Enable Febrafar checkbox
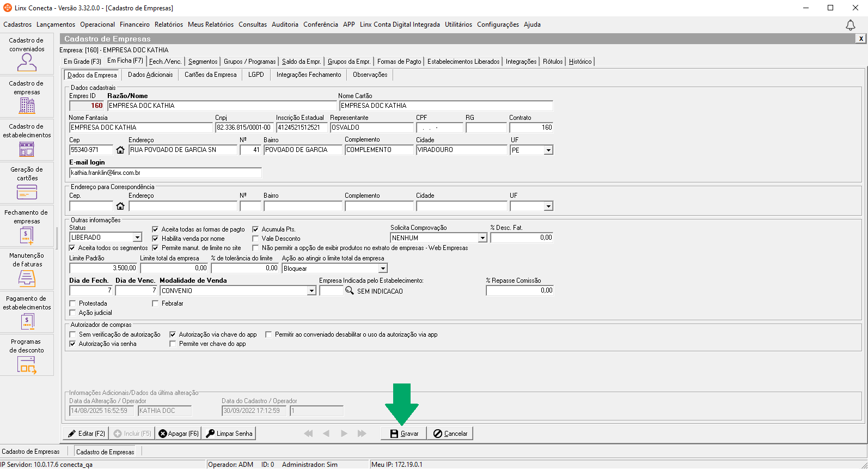 pyautogui.click(x=155, y=303)
